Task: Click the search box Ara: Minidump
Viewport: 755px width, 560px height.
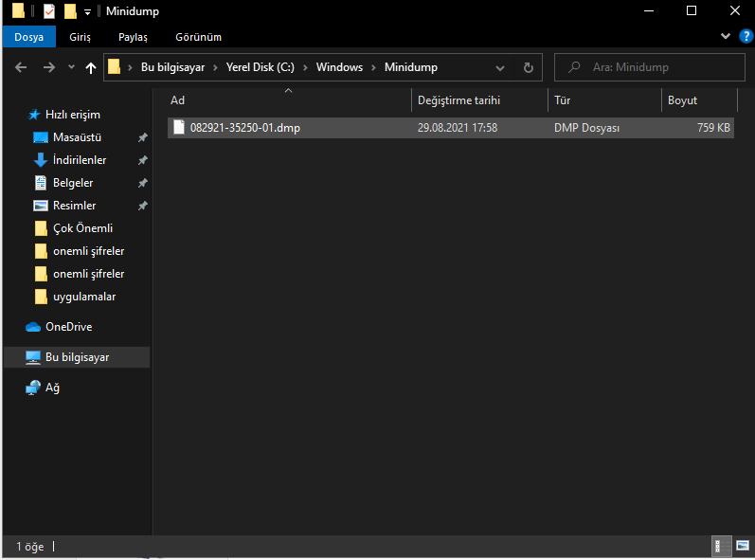Action: click(650, 67)
